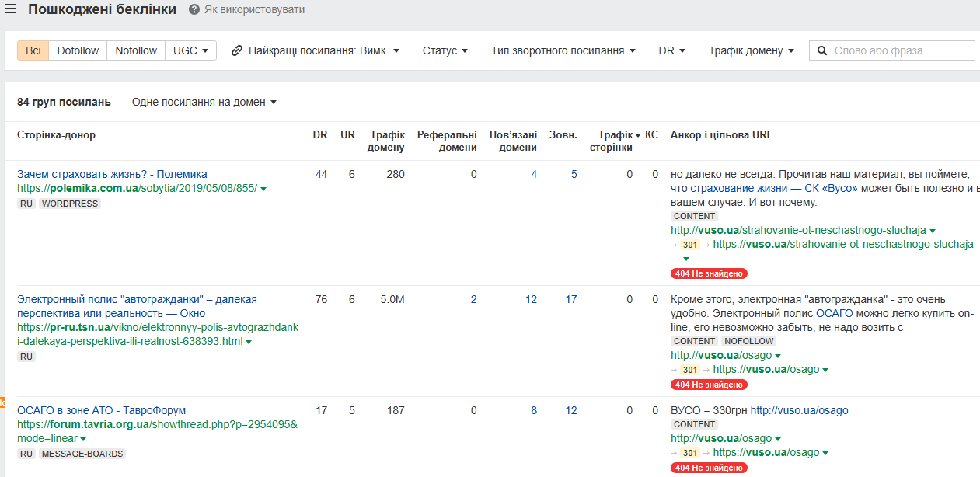Open the Зачем страховать жизнь? - Полемика link

click(112, 174)
